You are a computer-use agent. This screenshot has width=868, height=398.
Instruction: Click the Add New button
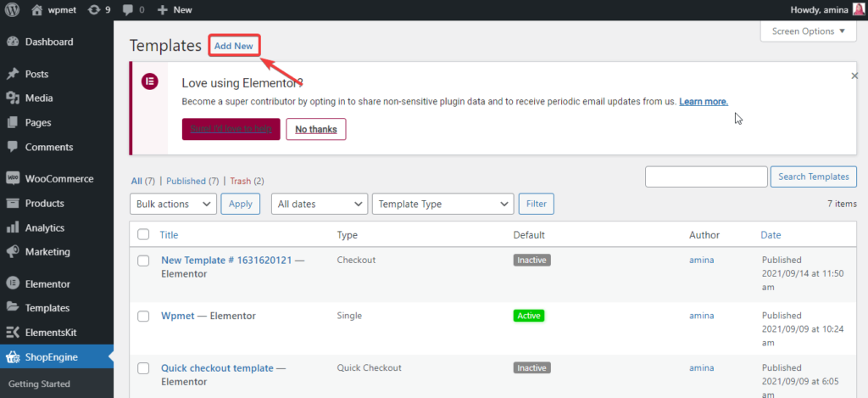[x=233, y=46]
